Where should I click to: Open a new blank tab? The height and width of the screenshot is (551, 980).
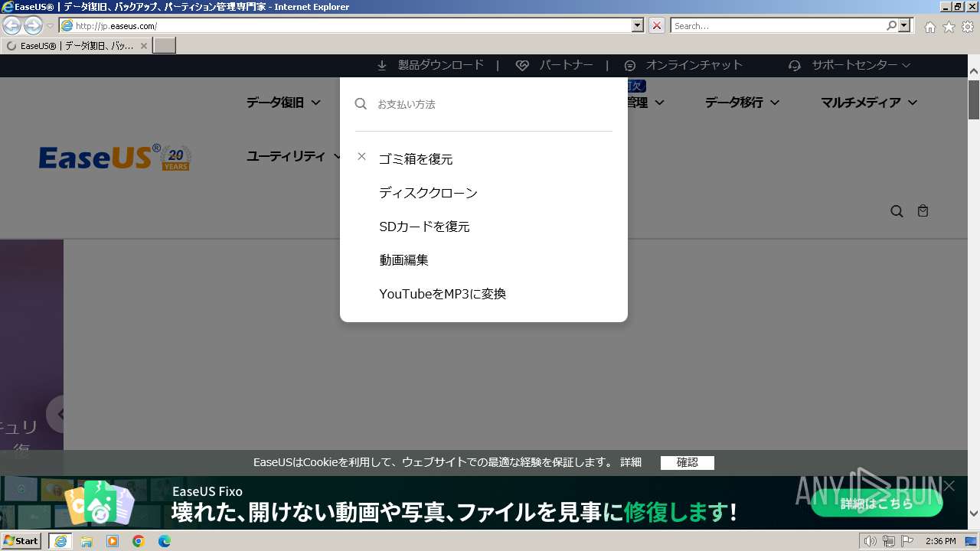point(165,46)
